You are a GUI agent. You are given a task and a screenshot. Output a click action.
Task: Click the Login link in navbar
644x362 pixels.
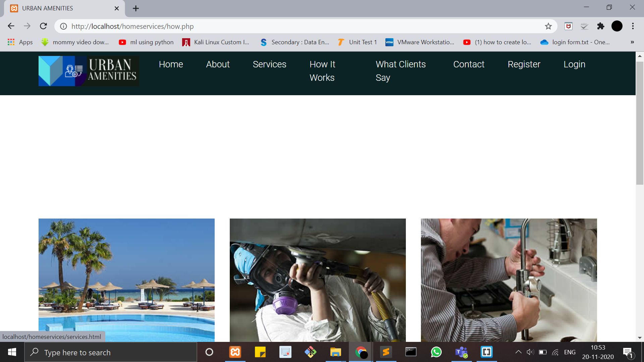coord(574,64)
